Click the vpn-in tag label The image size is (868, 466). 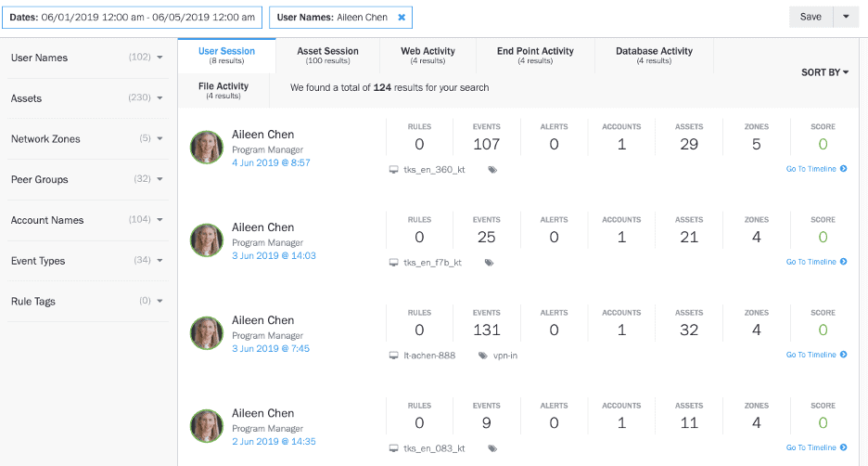pos(505,356)
